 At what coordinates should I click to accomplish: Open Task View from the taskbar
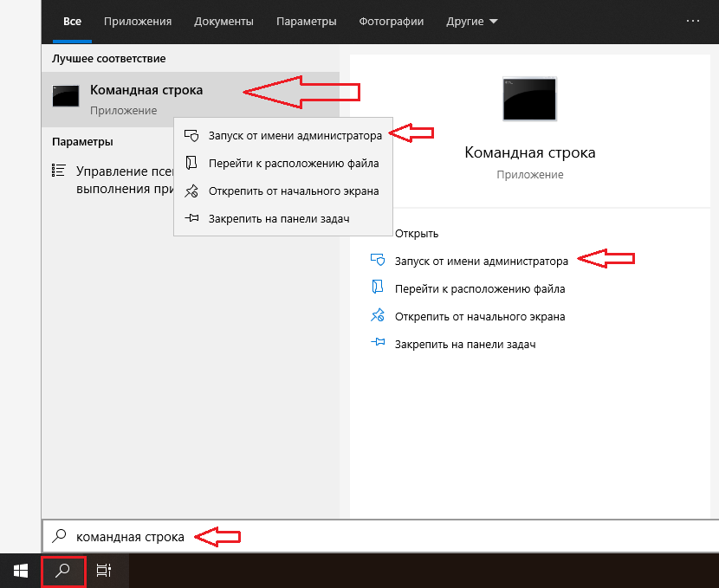click(104, 571)
